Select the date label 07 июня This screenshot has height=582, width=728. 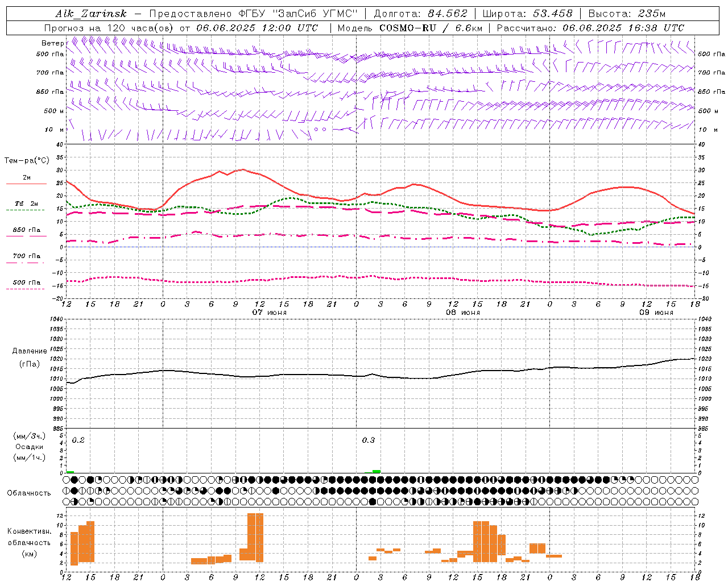pos(270,313)
